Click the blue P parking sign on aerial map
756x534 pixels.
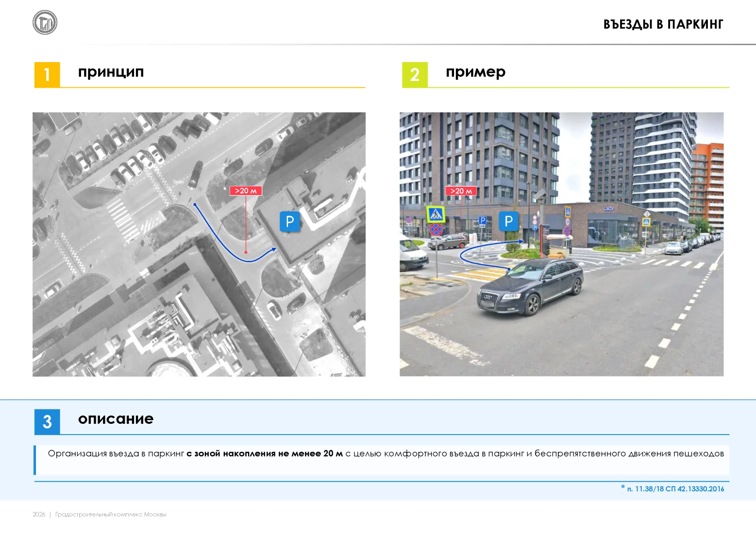[290, 221]
